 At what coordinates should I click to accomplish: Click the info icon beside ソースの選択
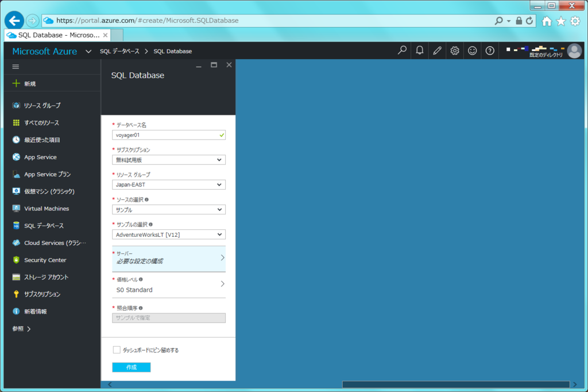(x=146, y=199)
